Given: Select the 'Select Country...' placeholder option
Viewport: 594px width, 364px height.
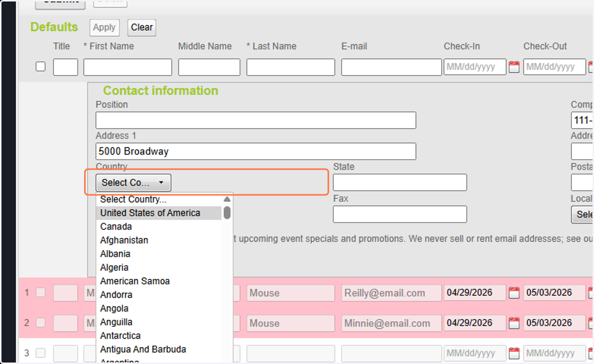Looking at the screenshot, I should [x=158, y=200].
